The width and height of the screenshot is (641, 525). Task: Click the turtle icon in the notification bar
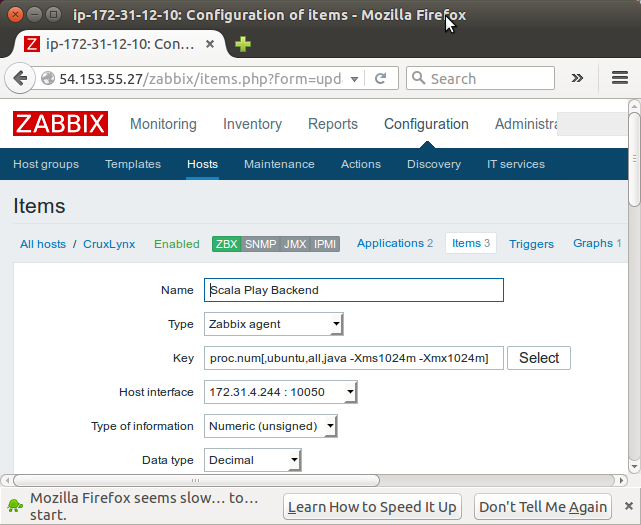[x=16, y=506]
